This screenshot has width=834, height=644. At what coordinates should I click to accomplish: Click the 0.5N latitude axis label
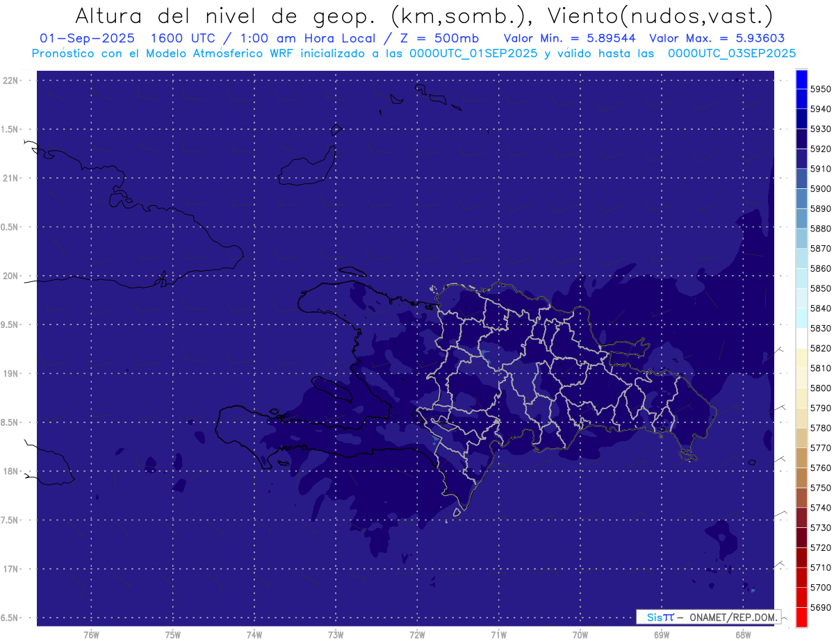[10, 227]
